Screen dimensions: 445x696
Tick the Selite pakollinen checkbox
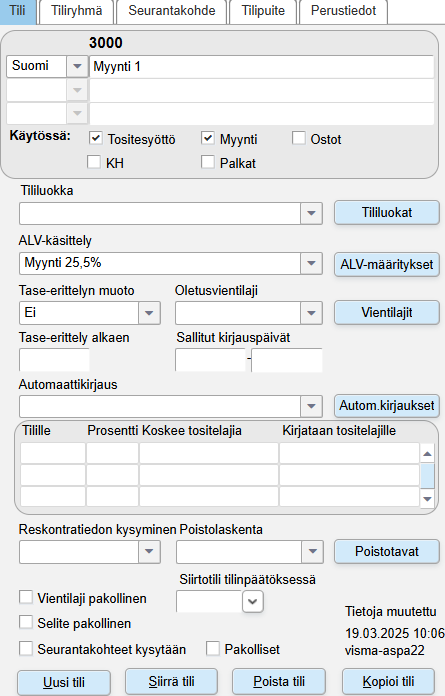click(x=26, y=622)
